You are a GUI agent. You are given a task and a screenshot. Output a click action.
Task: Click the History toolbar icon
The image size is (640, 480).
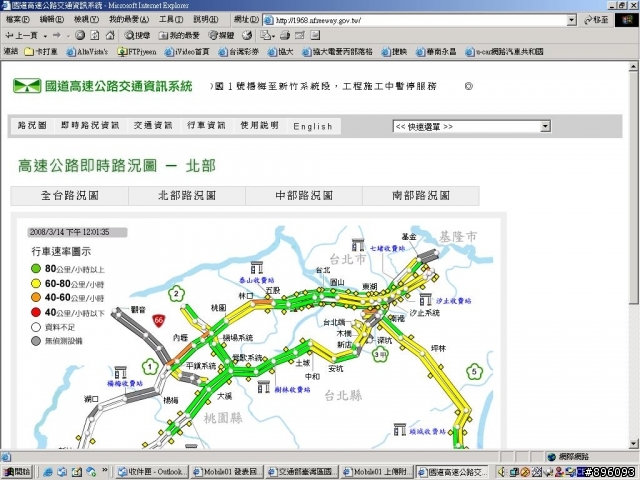[247, 36]
